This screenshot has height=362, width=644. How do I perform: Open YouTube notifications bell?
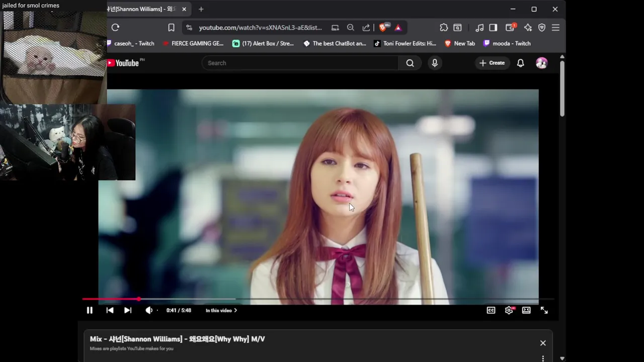[521, 63]
